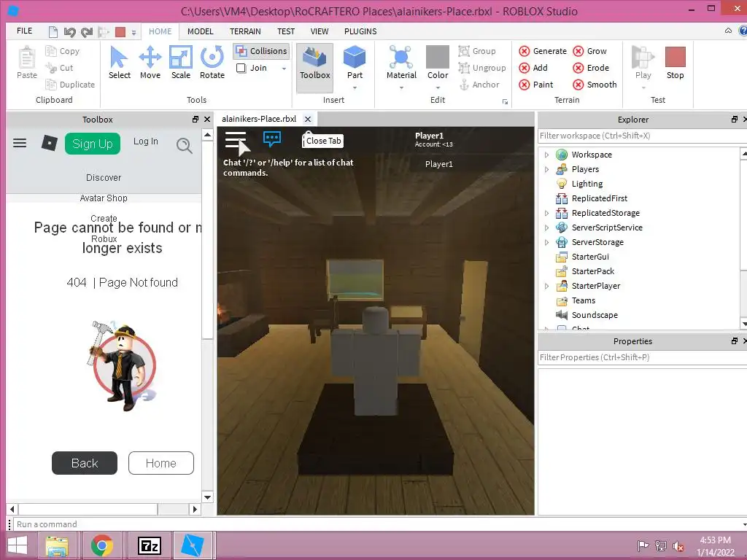Screen dimensions: 747x560
Task: Click the Paint terrain tool
Action: pos(536,85)
